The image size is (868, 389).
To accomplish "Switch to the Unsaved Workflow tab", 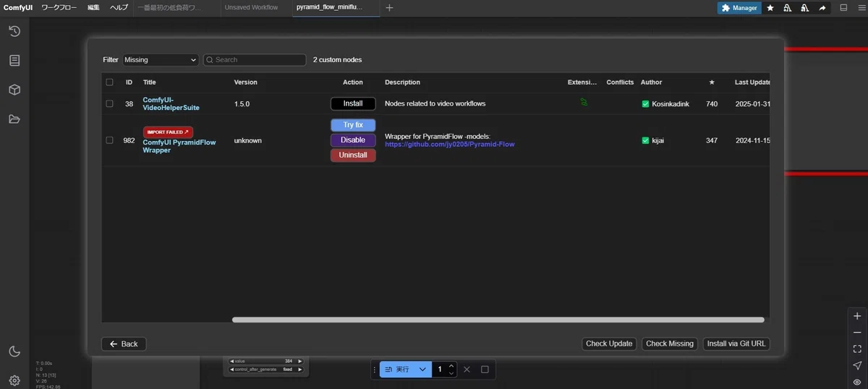I will [x=251, y=8].
